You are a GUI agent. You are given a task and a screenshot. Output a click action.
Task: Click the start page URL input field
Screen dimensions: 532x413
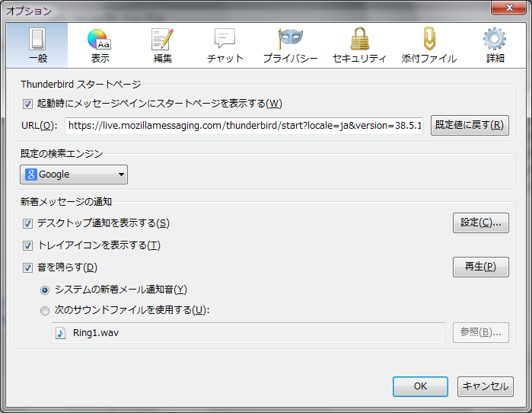244,126
